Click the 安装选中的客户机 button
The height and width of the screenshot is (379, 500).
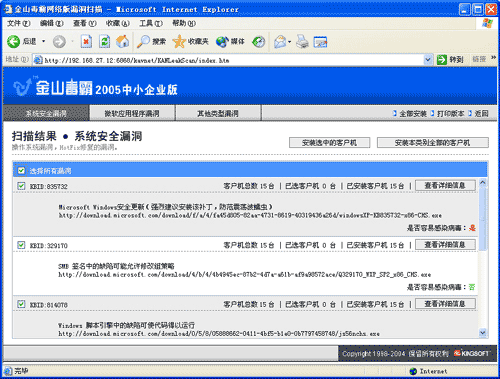coord(329,143)
